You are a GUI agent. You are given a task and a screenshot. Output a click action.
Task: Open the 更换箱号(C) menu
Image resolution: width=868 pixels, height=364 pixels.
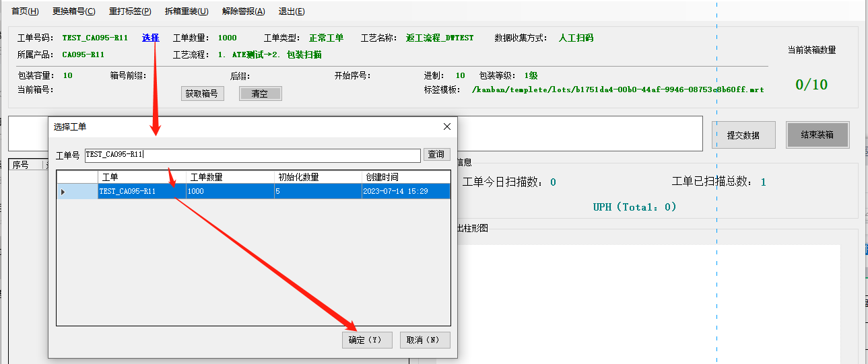pos(73,11)
